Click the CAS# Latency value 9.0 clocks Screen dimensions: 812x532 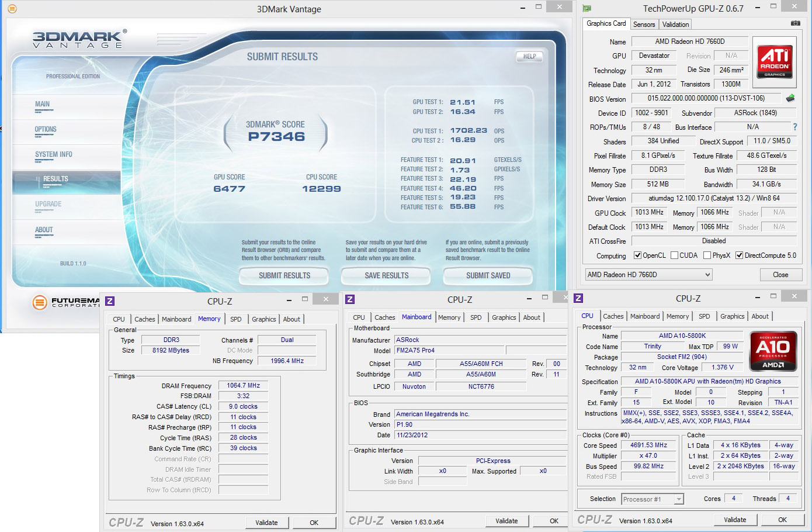(243, 407)
